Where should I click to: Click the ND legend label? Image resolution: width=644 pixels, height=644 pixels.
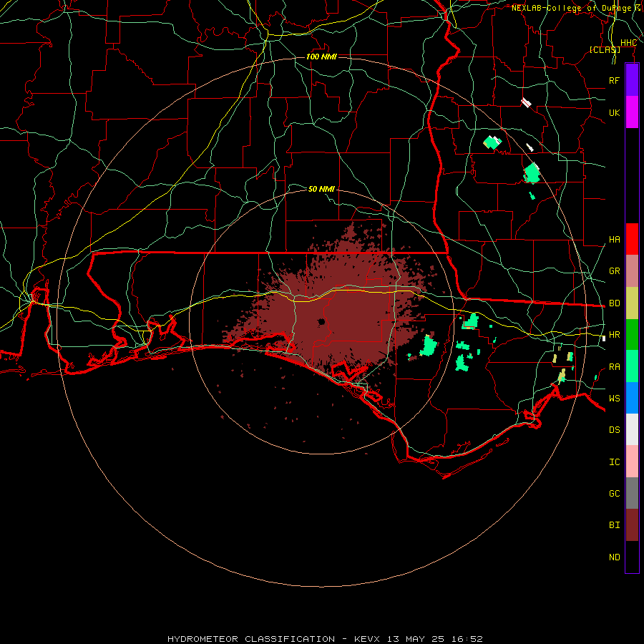614,557
